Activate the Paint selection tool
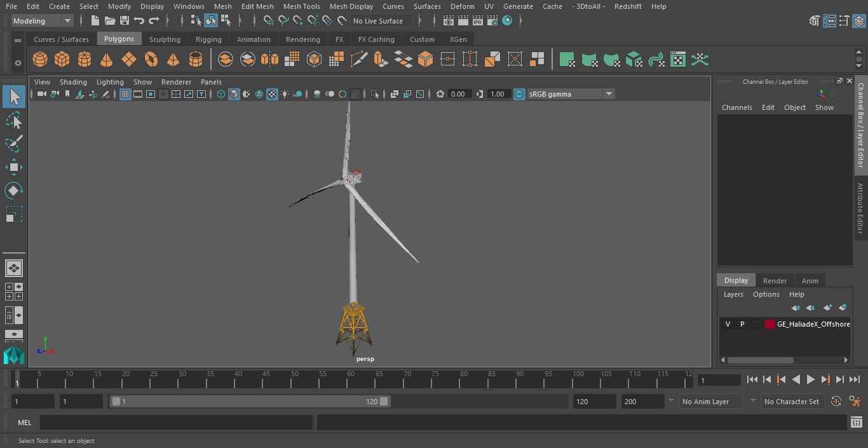Image resolution: width=868 pixels, height=448 pixels. 14,144
